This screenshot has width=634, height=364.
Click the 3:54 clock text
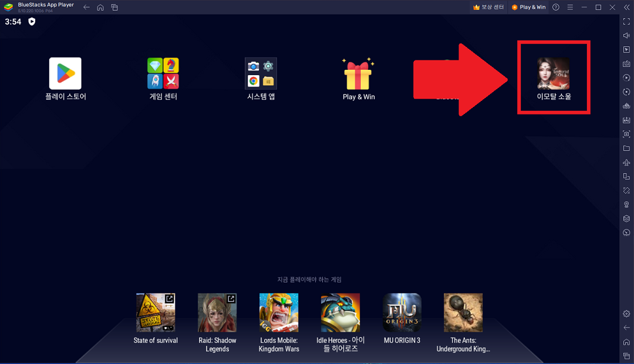[13, 22]
